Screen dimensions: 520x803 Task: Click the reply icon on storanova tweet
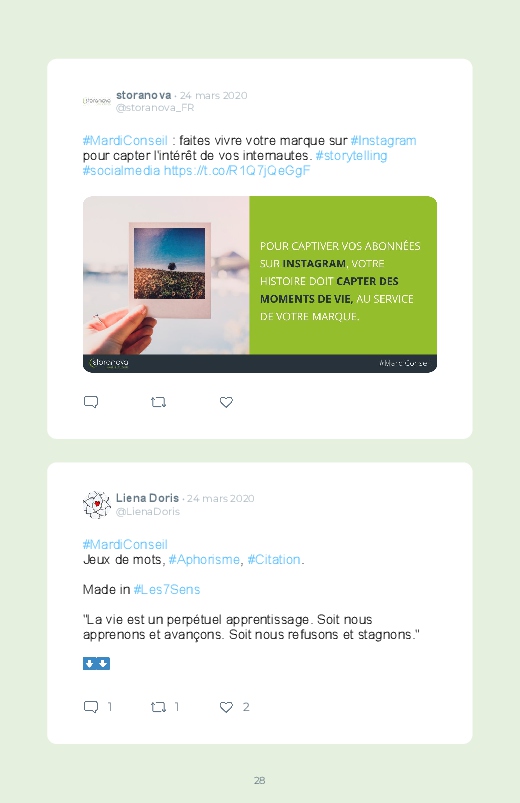point(91,402)
